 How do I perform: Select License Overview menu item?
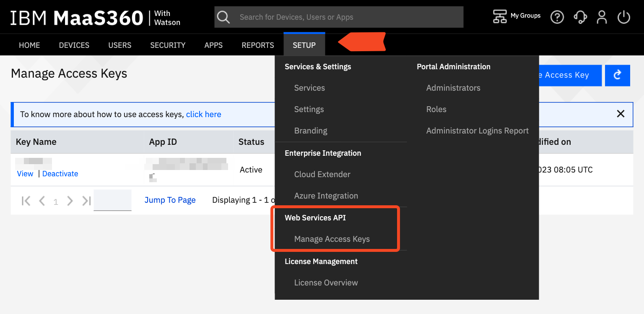click(326, 283)
